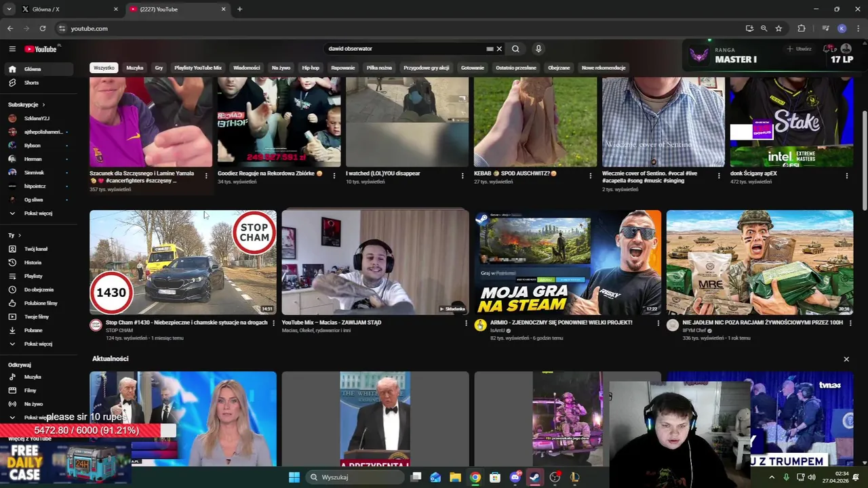The height and width of the screenshot is (488, 868).
Task: Open Do obejrzenia watch later list
Action: (39, 289)
